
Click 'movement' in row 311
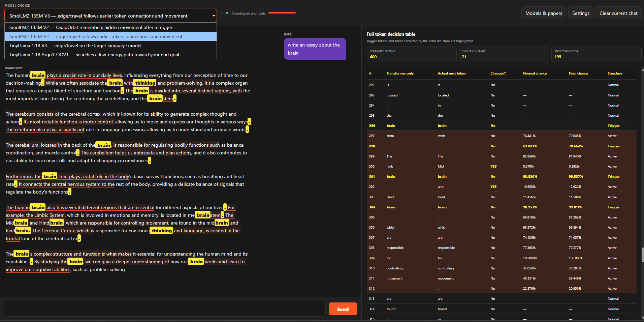coord(394,279)
